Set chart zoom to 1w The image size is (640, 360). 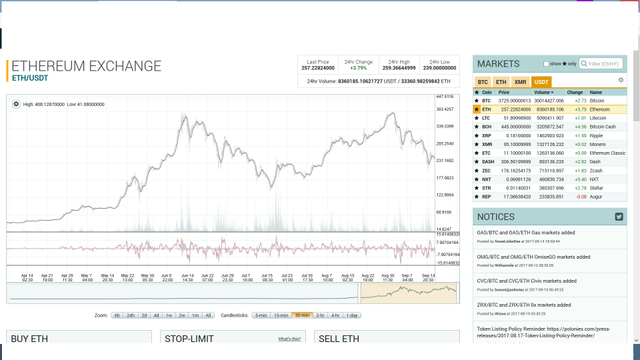click(169, 316)
